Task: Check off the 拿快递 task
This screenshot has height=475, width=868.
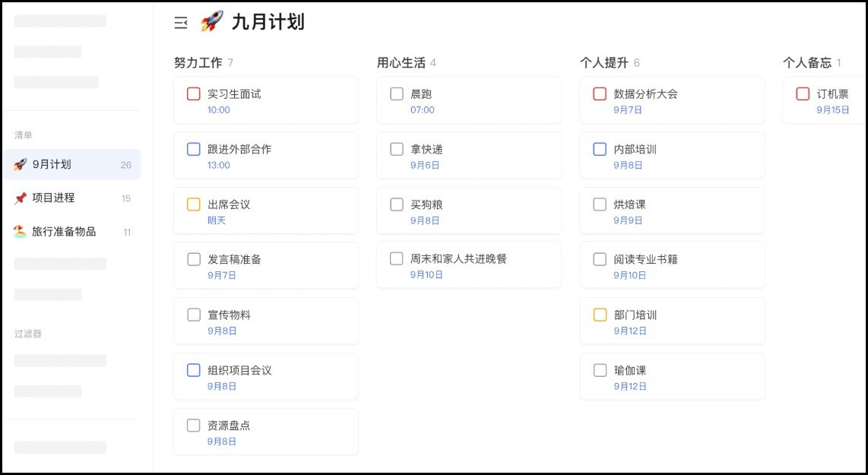Action: (396, 149)
